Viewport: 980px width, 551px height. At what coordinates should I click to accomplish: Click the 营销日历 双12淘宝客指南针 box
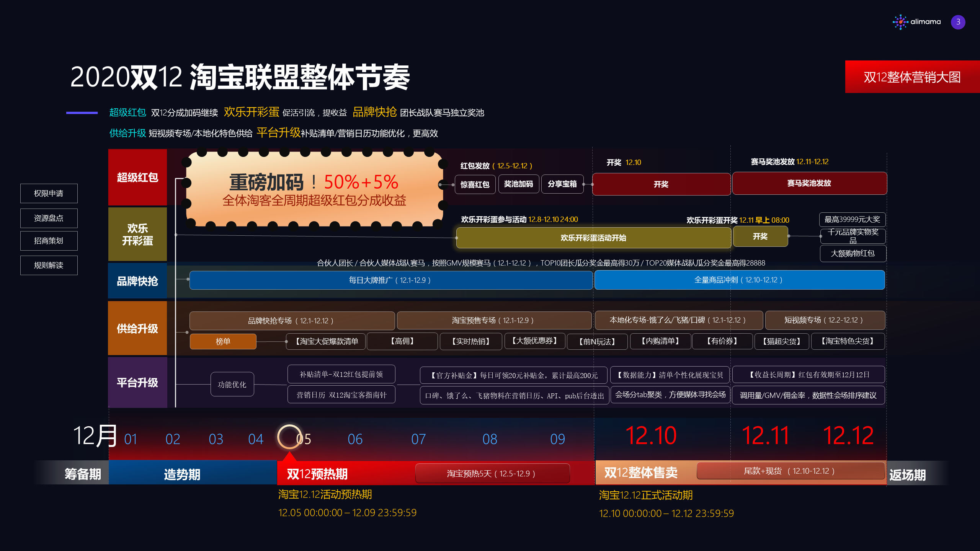click(x=341, y=395)
